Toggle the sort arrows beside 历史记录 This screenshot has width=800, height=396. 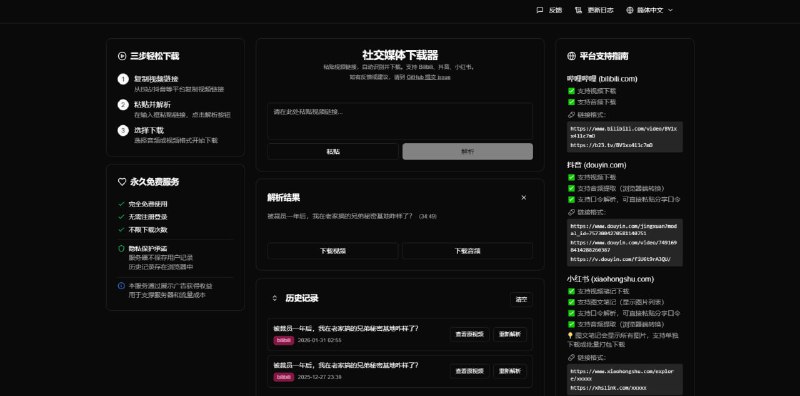tap(274, 298)
